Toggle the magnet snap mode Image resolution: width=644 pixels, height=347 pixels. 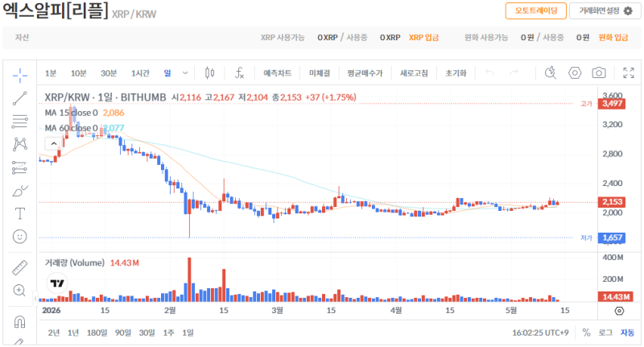point(19,321)
